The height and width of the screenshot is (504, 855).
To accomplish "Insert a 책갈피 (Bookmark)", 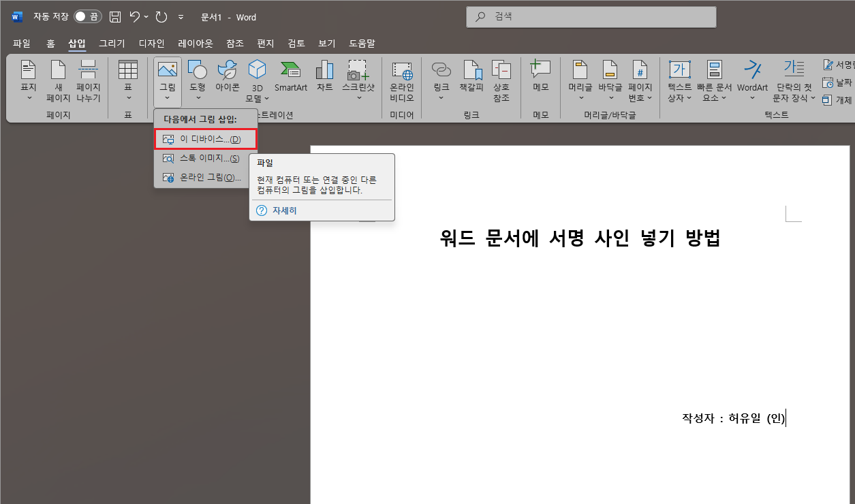I will pyautogui.click(x=471, y=76).
